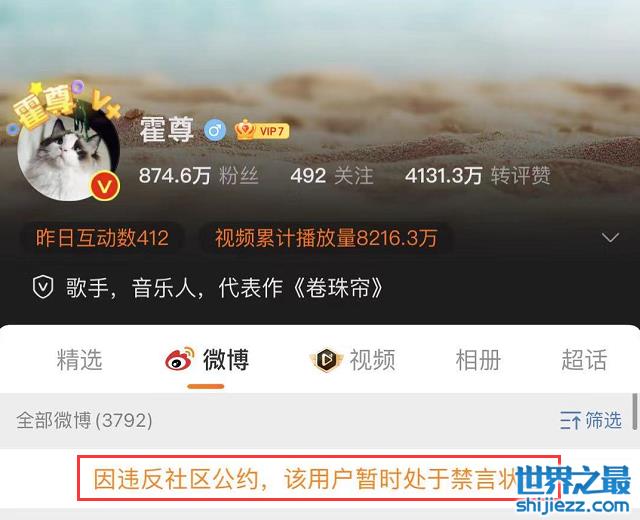Tap the 霍尊 avatar frame sticker

47,105
